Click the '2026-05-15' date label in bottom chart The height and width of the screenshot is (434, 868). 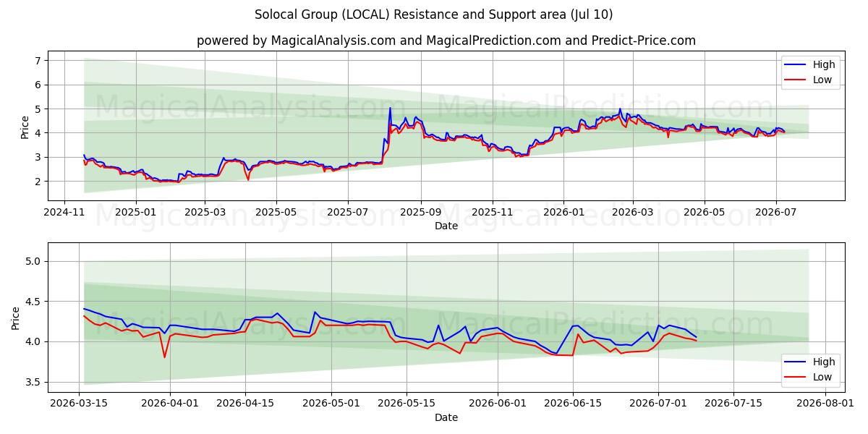click(x=407, y=404)
